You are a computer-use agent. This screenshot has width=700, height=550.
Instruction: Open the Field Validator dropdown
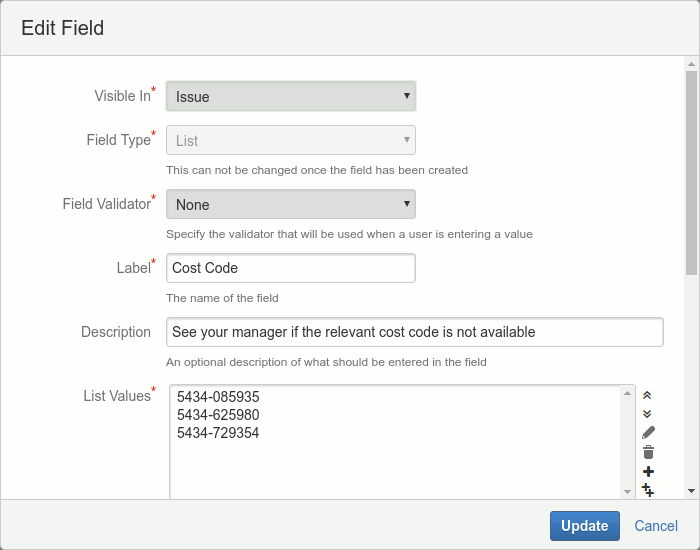[x=290, y=204]
